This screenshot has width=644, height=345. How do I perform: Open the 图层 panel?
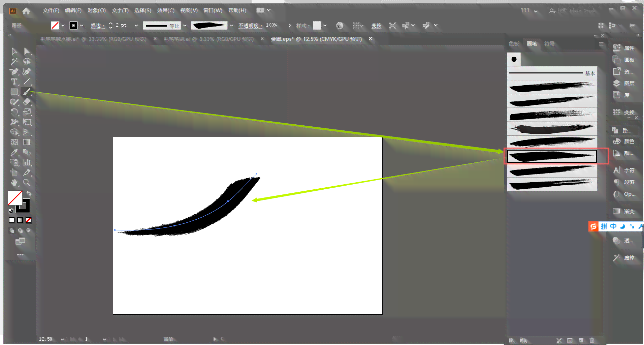click(x=624, y=83)
